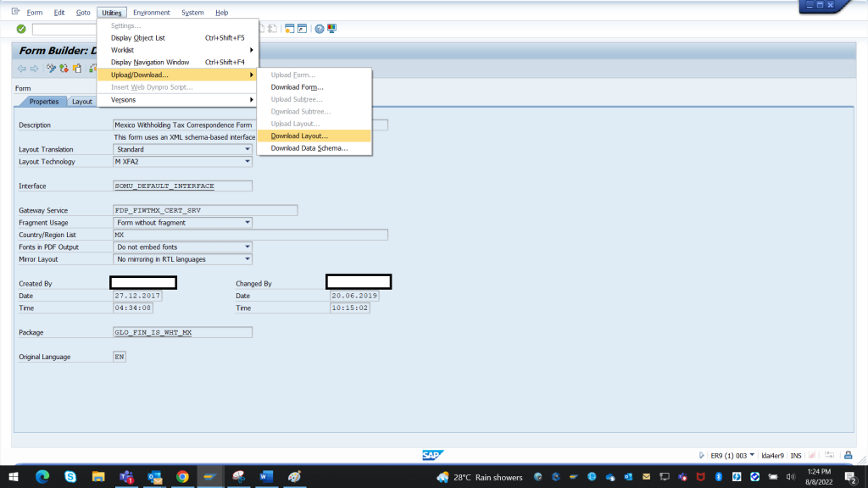Open Microsoft Word from the taskbar

[266, 476]
